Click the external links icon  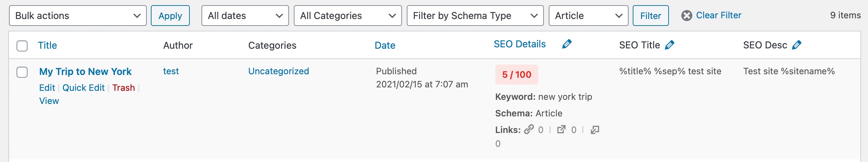[561, 130]
